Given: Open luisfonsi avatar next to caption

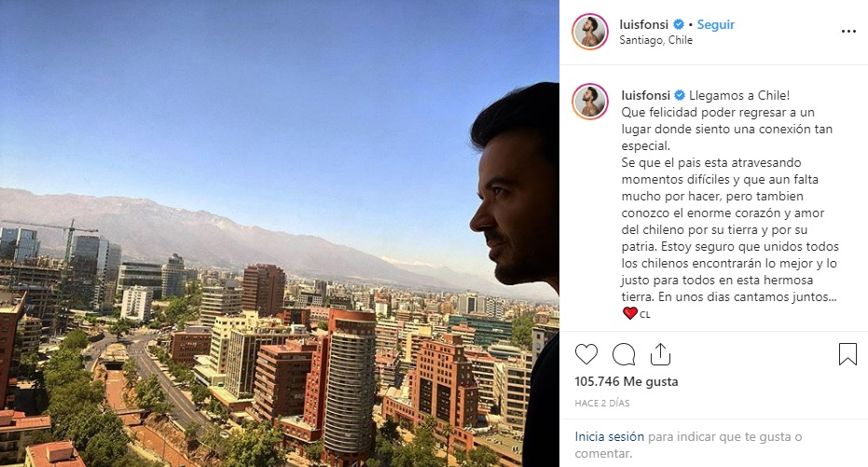Looking at the screenshot, I should pyautogui.click(x=590, y=102).
